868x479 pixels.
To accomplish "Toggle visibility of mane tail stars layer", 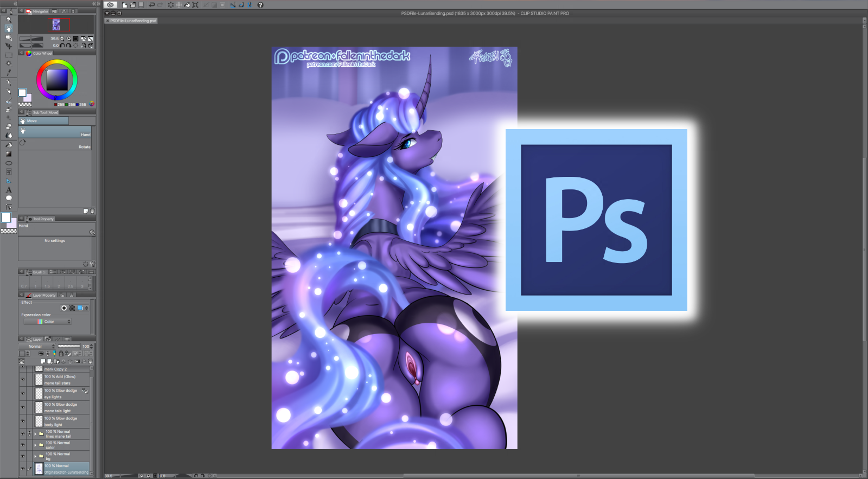I will tap(23, 380).
